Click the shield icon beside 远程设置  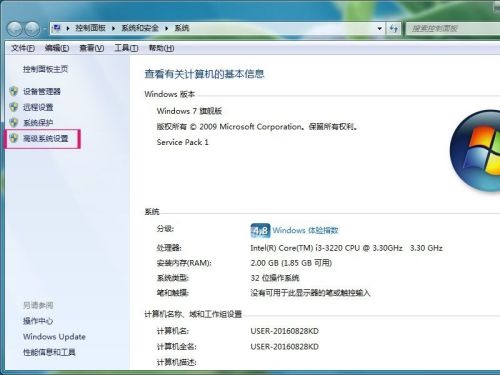14,107
